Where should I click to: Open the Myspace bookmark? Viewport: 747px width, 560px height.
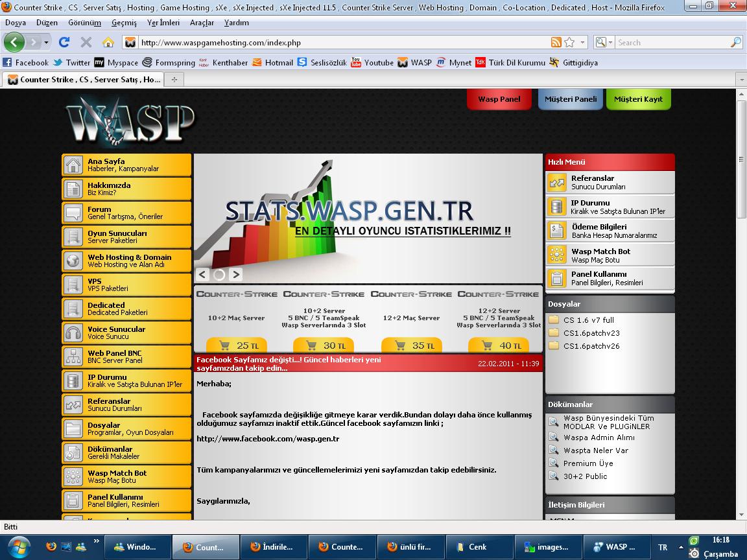116,62
